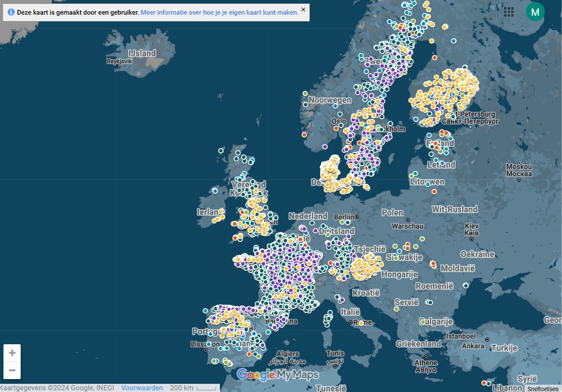The image size is (562, 392).
Task: Zoom out with the minus button
Action: (x=12, y=370)
